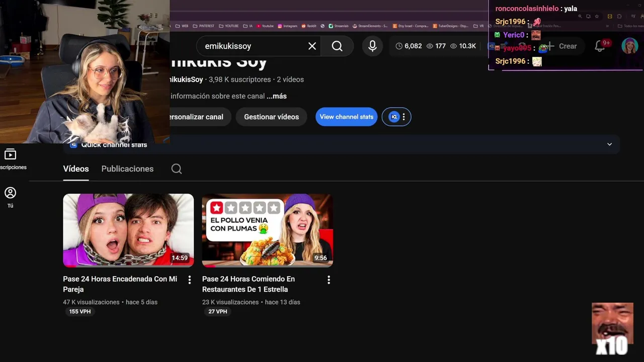Click ronconcolasinhielo username in chat

click(527, 9)
